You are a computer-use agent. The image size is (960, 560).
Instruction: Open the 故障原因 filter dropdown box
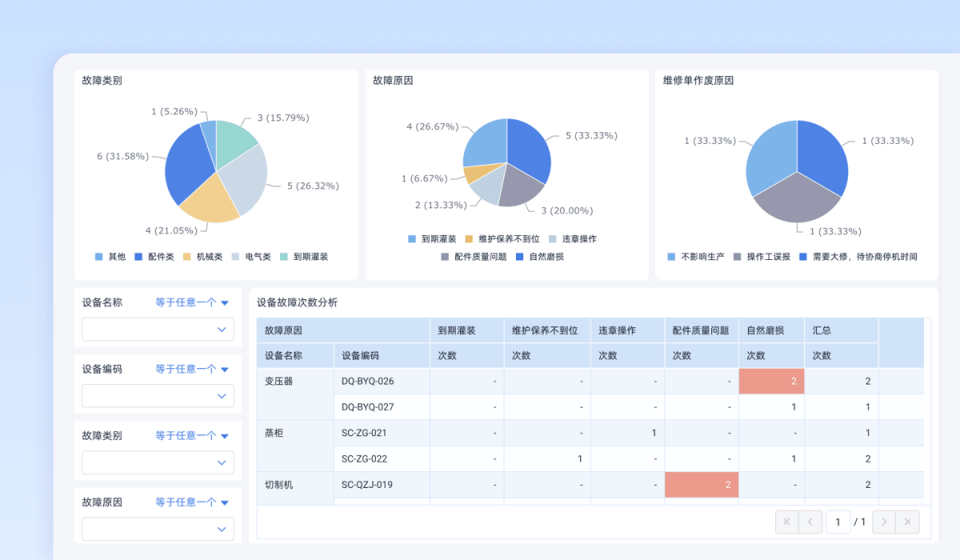click(158, 529)
